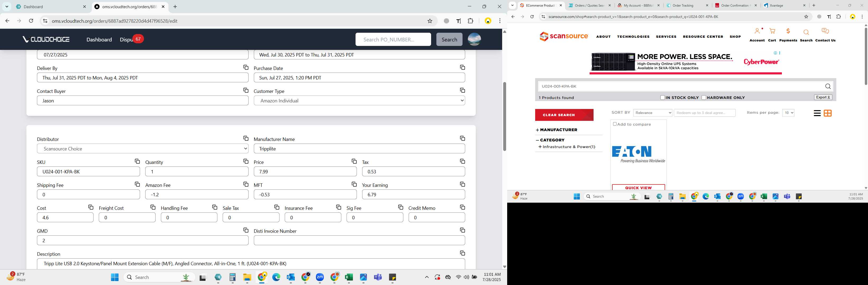Image resolution: width=868 pixels, height=285 pixels.
Task: Tick the Add to compare checkbox
Action: click(615, 124)
